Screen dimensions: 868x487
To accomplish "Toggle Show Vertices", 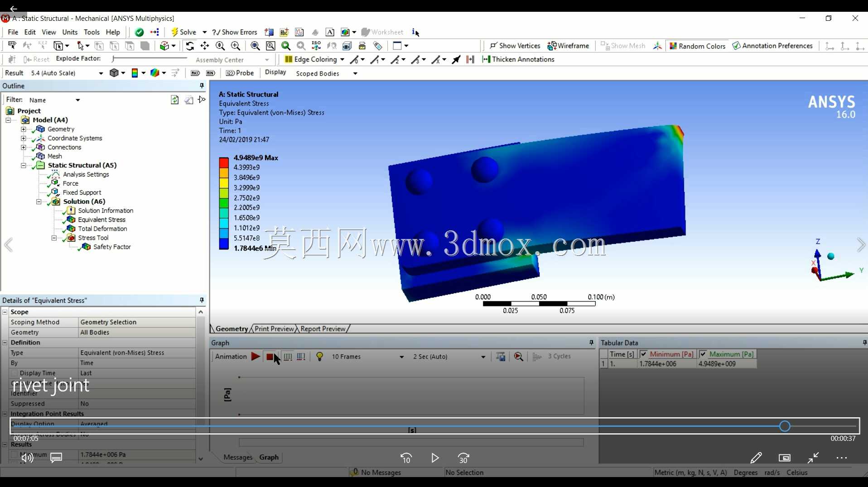I will point(515,46).
